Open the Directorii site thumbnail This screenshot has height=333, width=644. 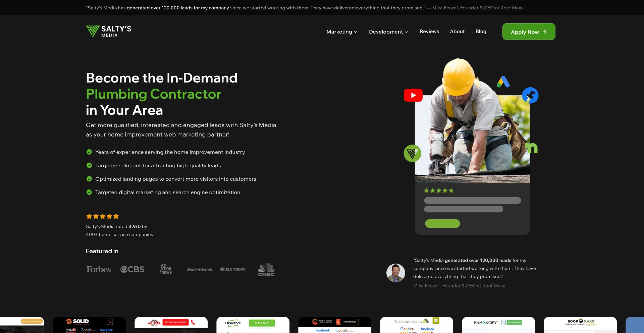point(253,325)
